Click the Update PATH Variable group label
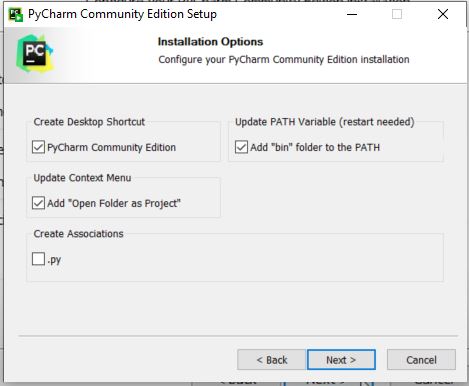The image size is (469, 386). [x=325, y=122]
